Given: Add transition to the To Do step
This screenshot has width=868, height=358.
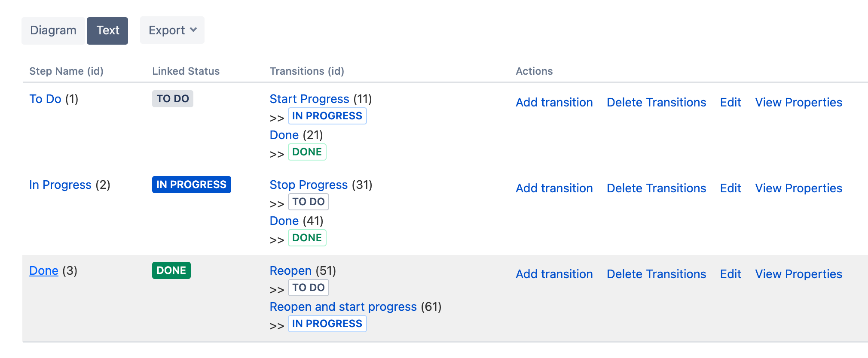Looking at the screenshot, I should (554, 103).
